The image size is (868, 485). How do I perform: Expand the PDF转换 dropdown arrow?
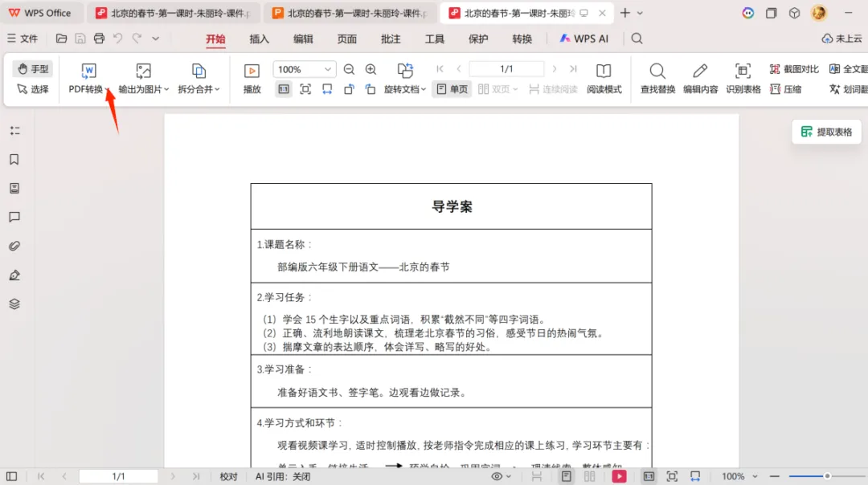coord(108,90)
